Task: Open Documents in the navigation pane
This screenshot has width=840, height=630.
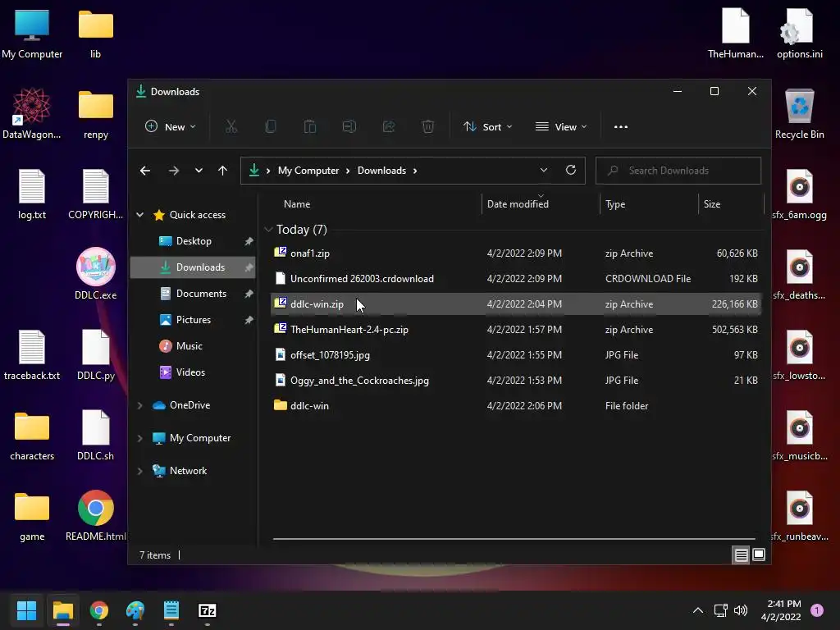Action: (x=194, y=294)
